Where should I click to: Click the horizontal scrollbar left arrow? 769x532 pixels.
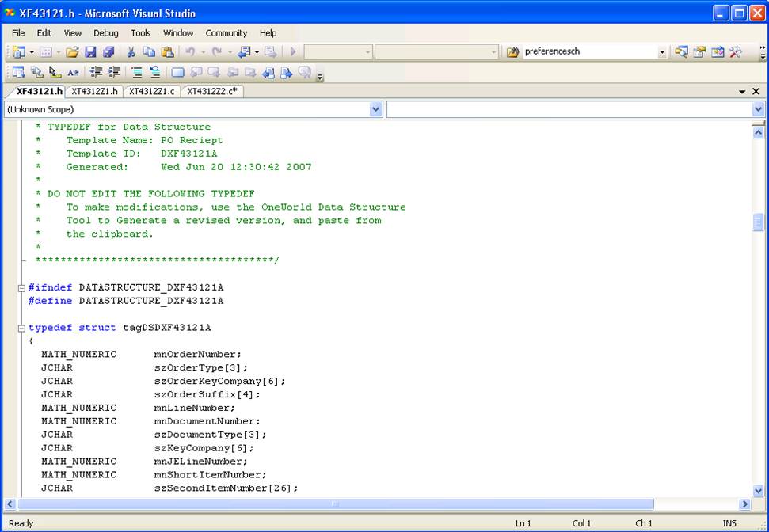tap(10, 504)
